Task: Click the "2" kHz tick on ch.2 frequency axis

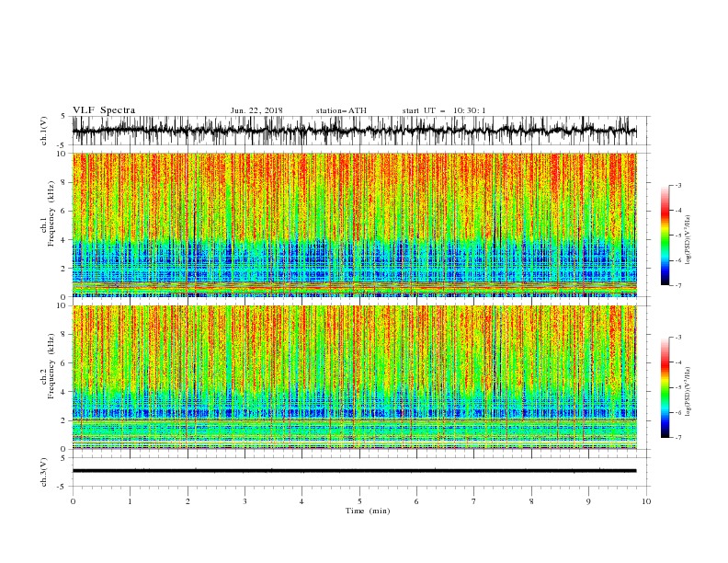Action: (x=64, y=420)
